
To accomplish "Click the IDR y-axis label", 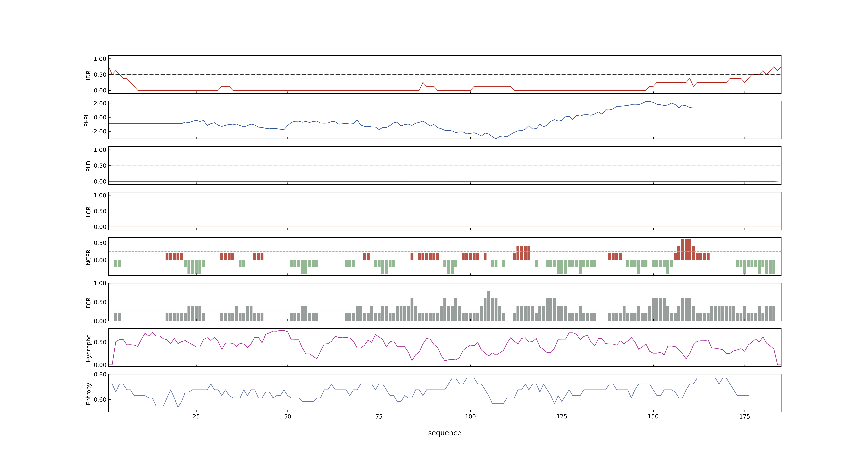I will pyautogui.click(x=88, y=75).
